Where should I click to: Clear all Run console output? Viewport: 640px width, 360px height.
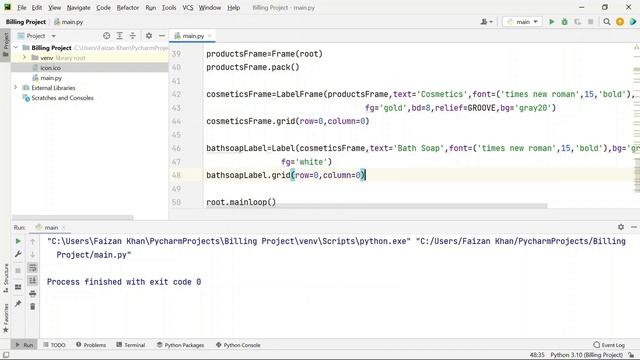(x=33, y=307)
